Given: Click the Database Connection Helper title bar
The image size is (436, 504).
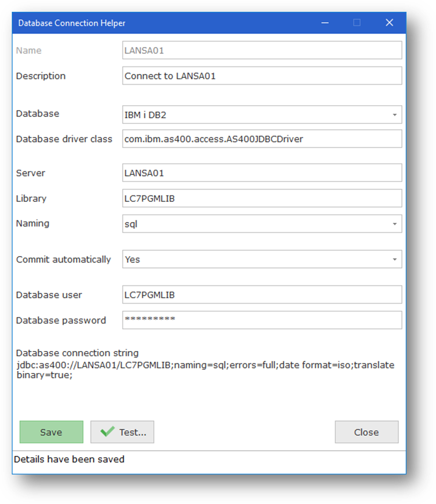Looking at the screenshot, I should tap(161, 23).
